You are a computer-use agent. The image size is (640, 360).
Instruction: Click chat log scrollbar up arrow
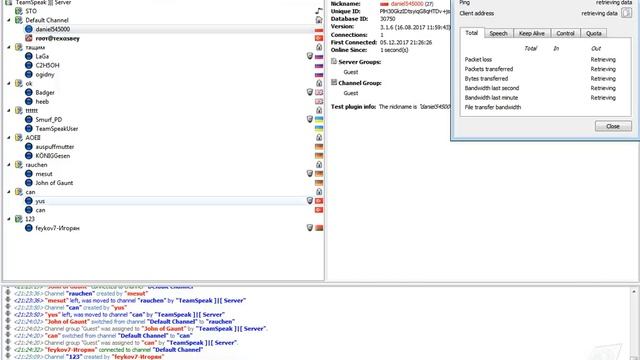pos(634,291)
